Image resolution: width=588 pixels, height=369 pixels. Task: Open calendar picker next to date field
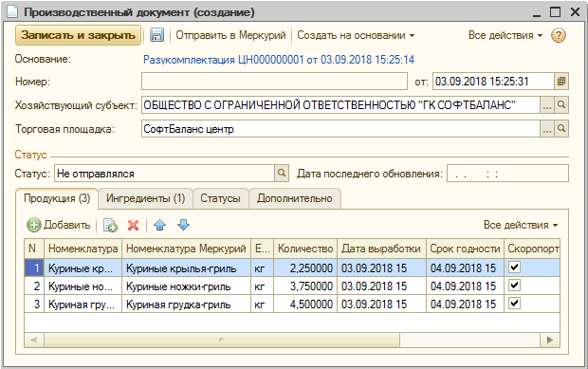tap(561, 82)
